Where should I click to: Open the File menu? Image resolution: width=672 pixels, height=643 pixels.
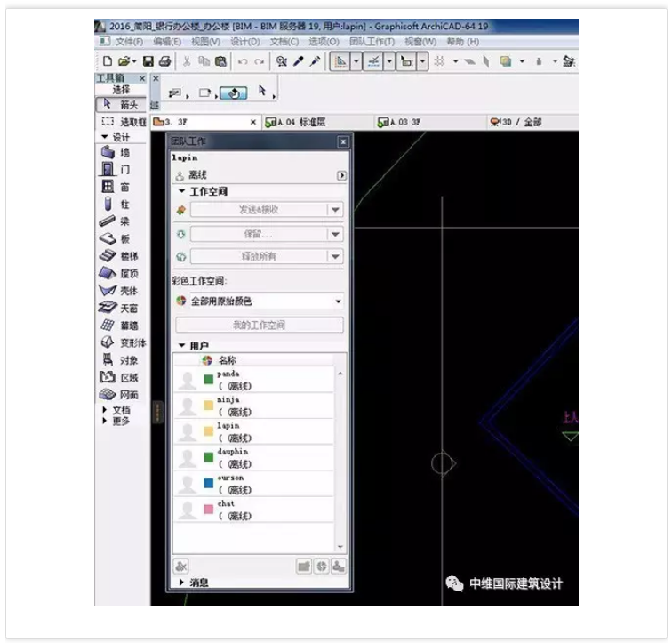129,42
